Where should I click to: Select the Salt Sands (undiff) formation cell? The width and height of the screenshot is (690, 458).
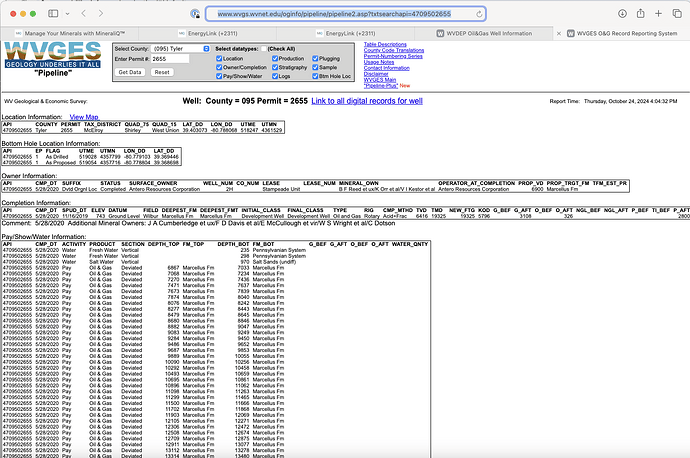274,262
